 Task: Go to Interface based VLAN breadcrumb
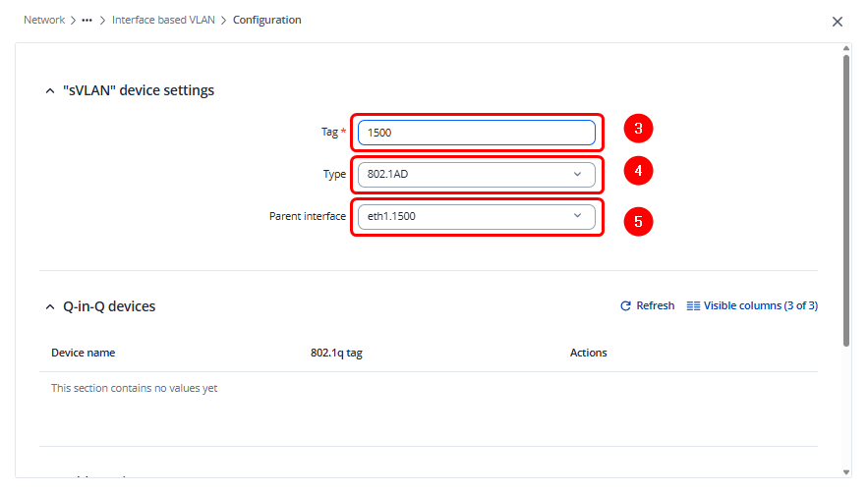click(163, 21)
